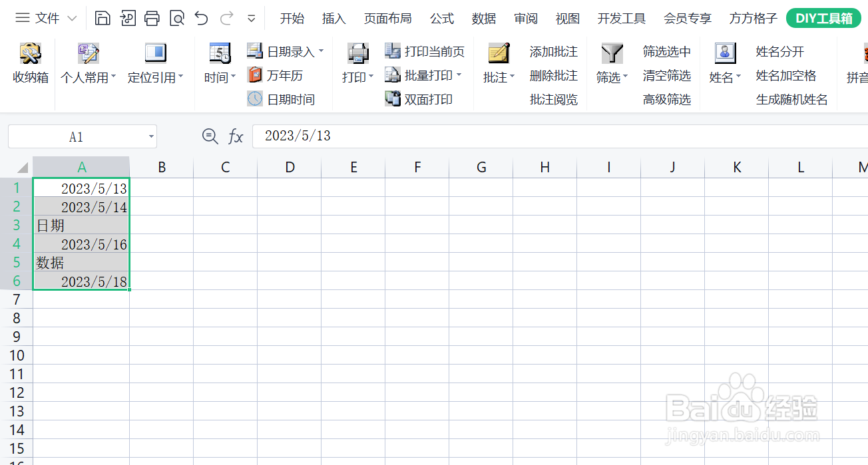Switch to the 公式 tab

click(442, 19)
